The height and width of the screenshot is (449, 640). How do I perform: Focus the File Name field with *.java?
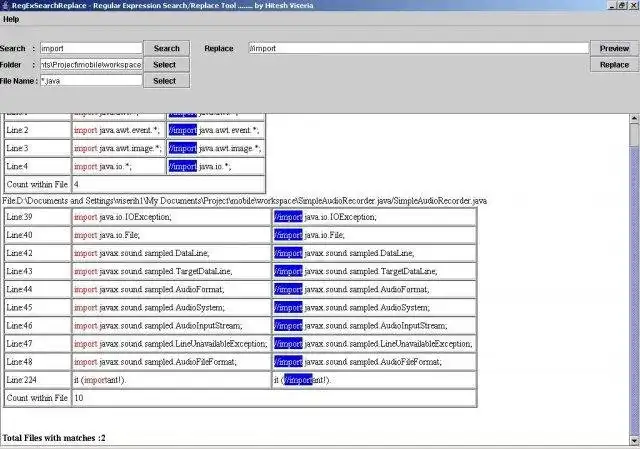[x=91, y=81]
